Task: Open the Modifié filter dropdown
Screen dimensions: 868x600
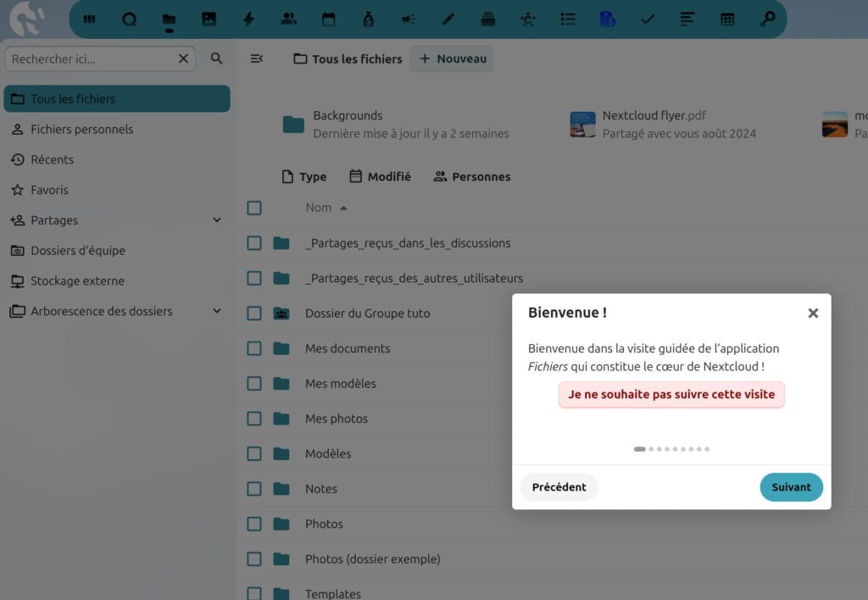Action: coord(381,176)
